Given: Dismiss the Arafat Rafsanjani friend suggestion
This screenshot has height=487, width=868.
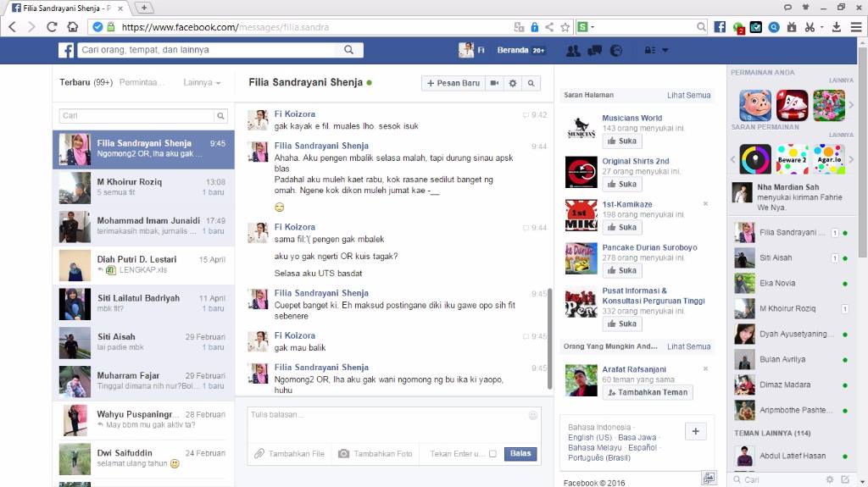Looking at the screenshot, I should [705, 368].
